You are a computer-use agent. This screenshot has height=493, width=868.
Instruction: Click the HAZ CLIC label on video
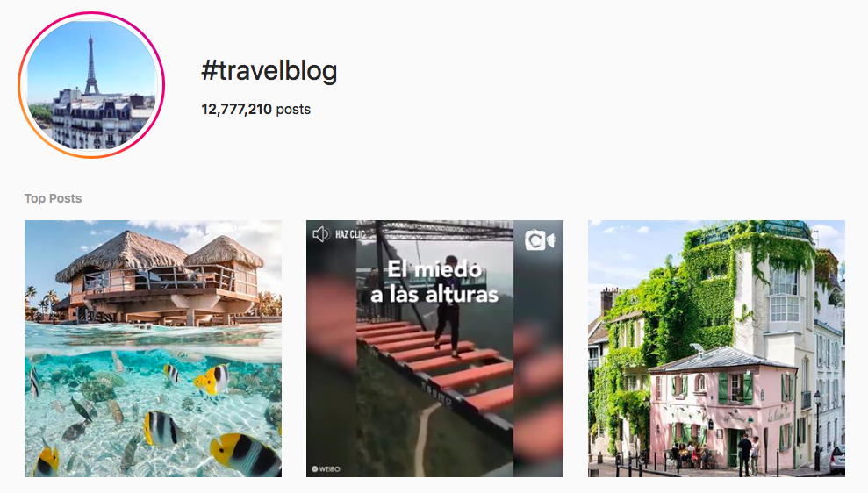coord(350,234)
